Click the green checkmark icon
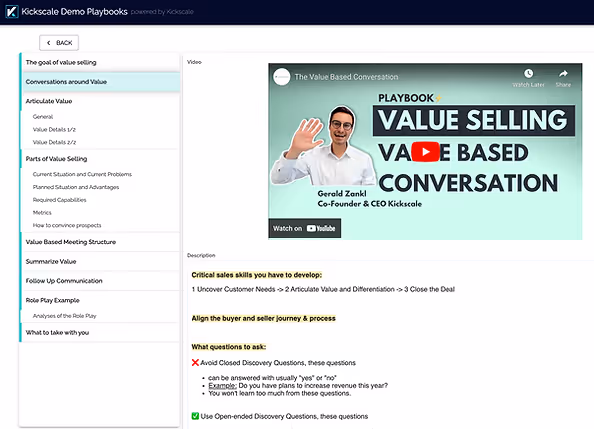The width and height of the screenshot is (594, 429). pos(195,416)
